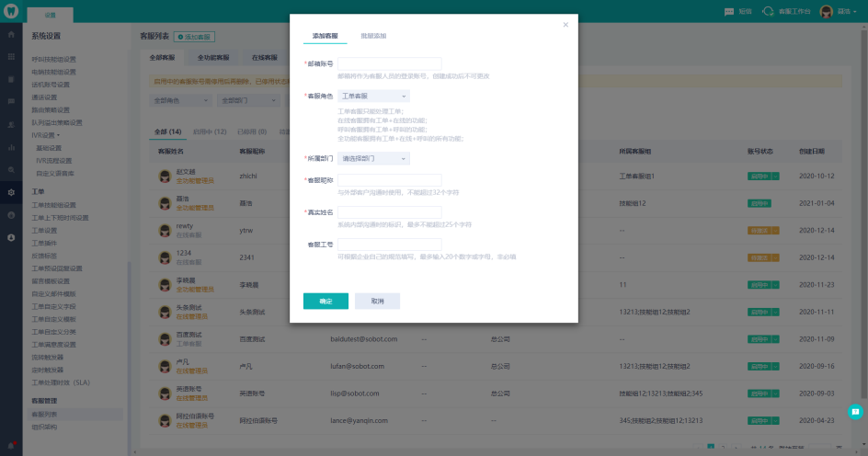The image size is (868, 456).
Task: Open the 所属部门 department dropdown
Action: click(x=373, y=159)
